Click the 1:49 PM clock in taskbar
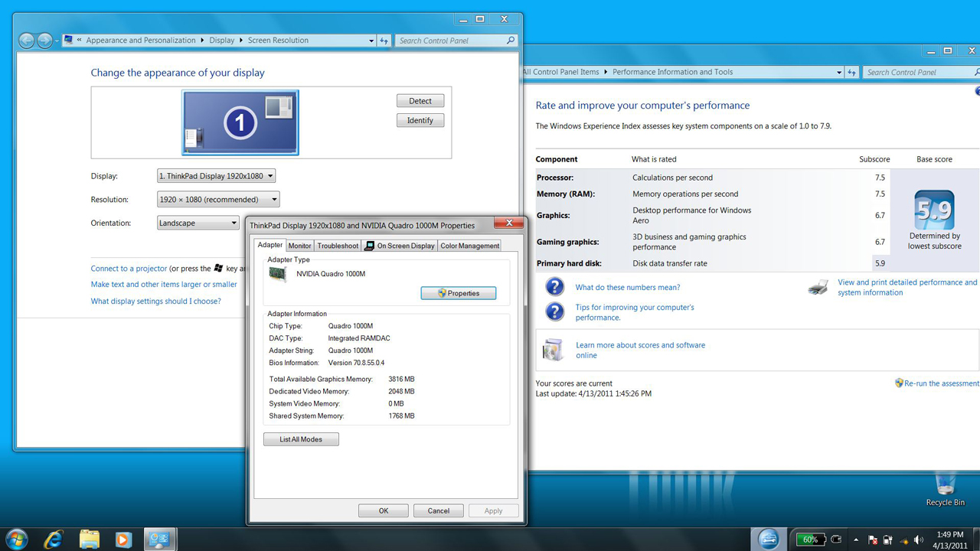980x551 pixels. [950, 535]
